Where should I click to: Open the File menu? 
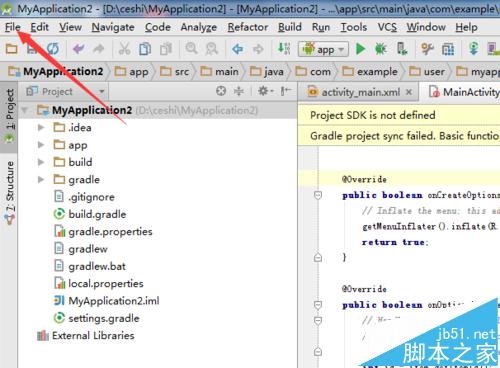13,27
